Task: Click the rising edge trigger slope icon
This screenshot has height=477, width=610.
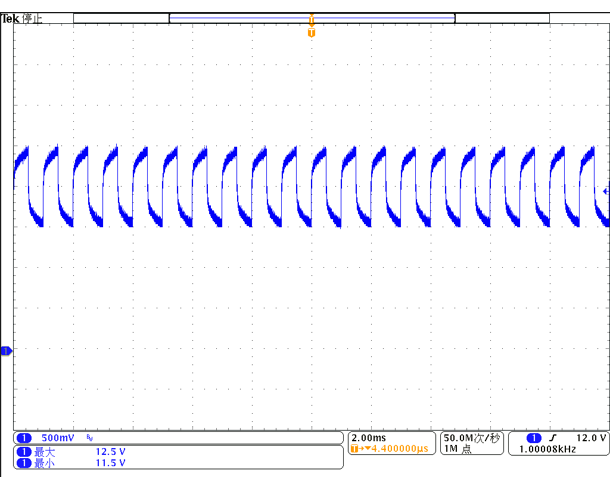Action: (x=553, y=438)
